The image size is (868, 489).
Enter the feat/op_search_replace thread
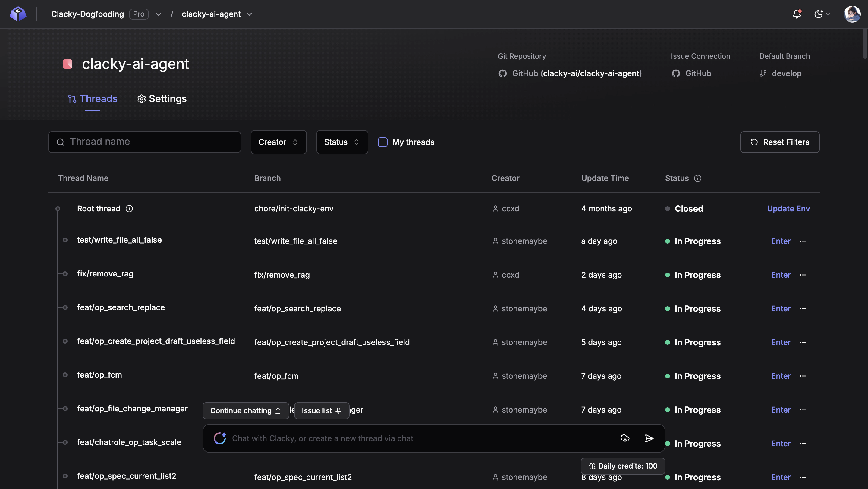click(781, 308)
